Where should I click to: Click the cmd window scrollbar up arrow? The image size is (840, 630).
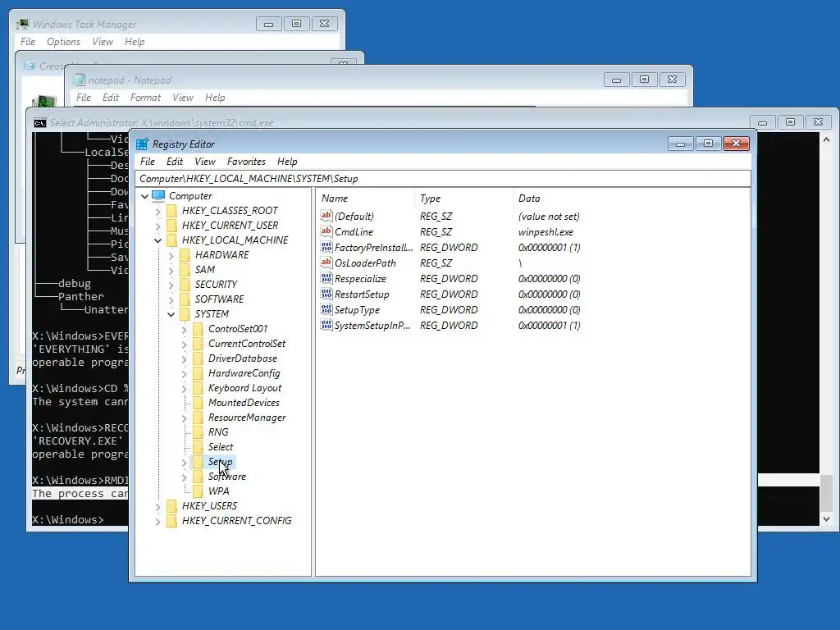[x=826, y=139]
